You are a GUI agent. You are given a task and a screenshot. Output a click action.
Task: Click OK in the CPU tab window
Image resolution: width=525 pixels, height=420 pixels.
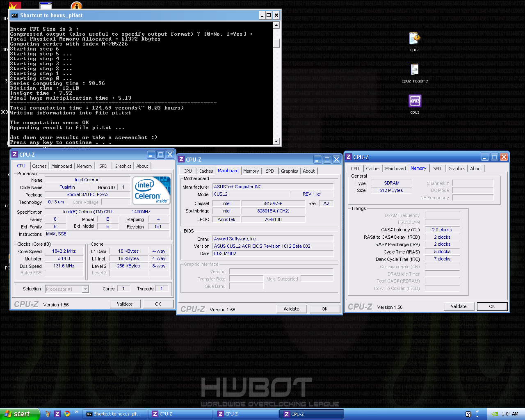158,304
